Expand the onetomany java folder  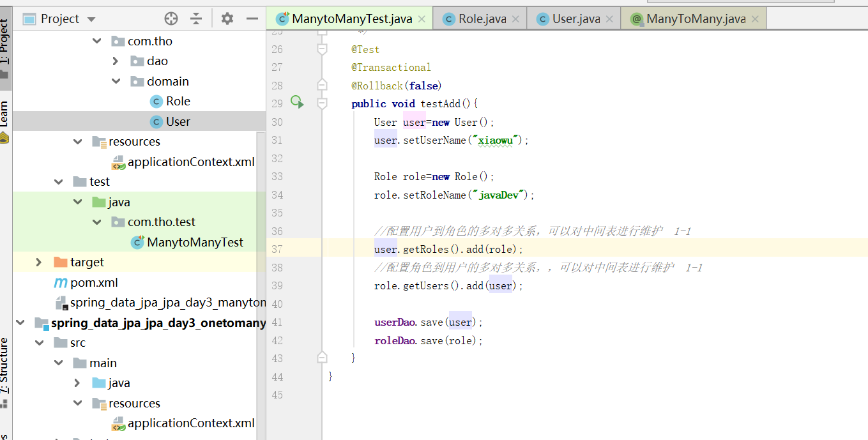77,383
